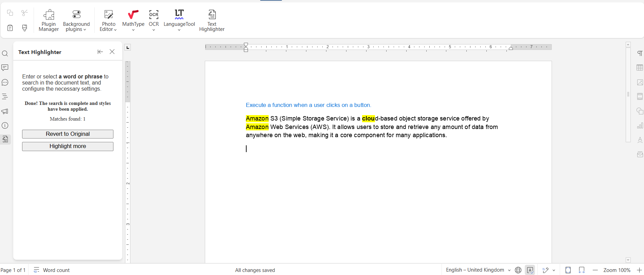This screenshot has width=644, height=275.
Task: Click the Copy icon in toolbar
Action: pos(10,13)
